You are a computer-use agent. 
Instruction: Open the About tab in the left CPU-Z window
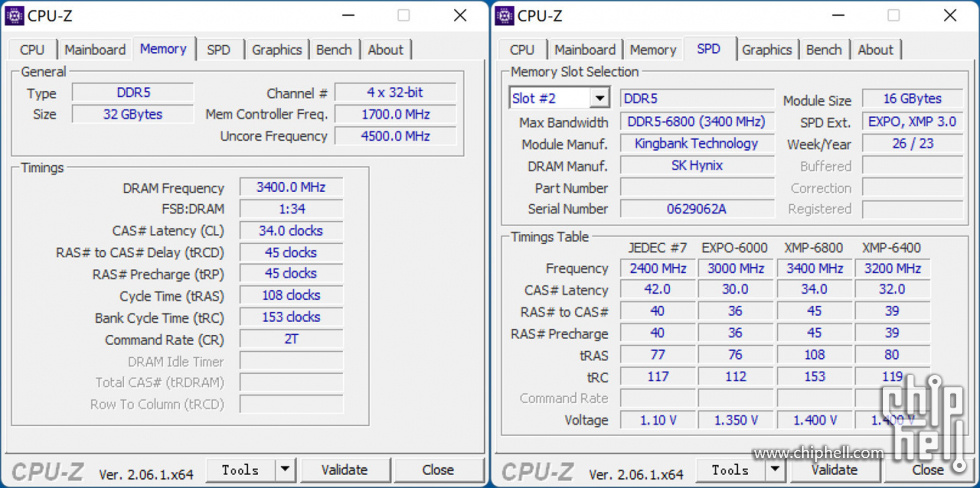tap(386, 50)
